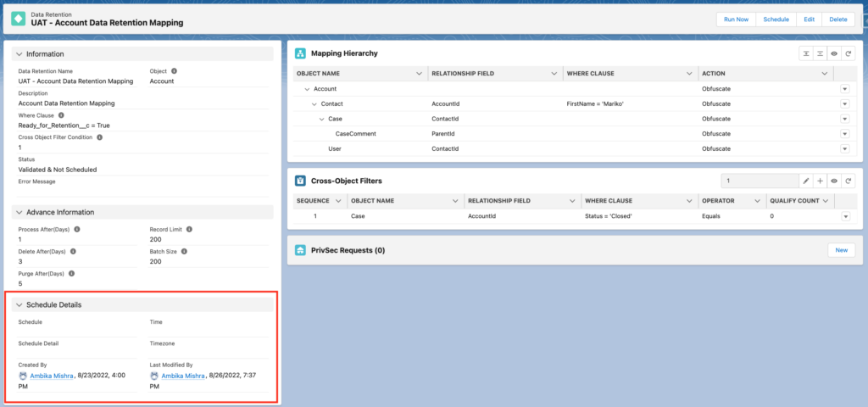
Task: Refresh the Mapping Hierarchy table
Action: [847, 53]
